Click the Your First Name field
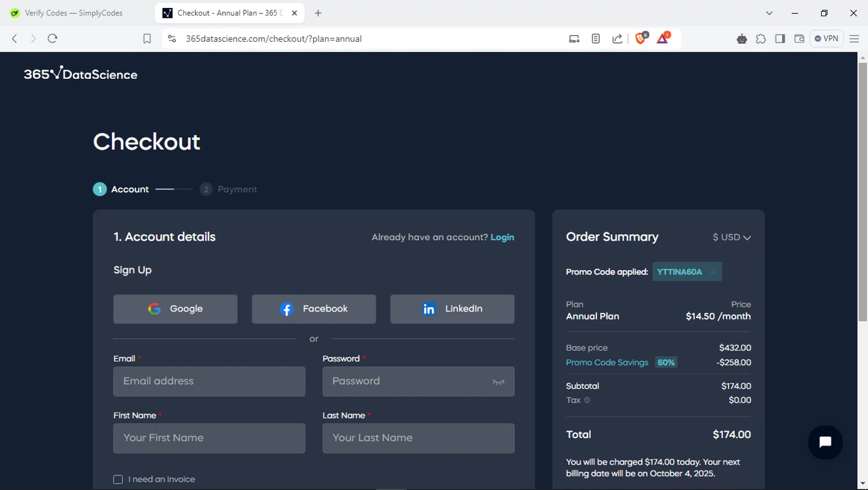Screen dimensions: 868x490 [209, 438]
